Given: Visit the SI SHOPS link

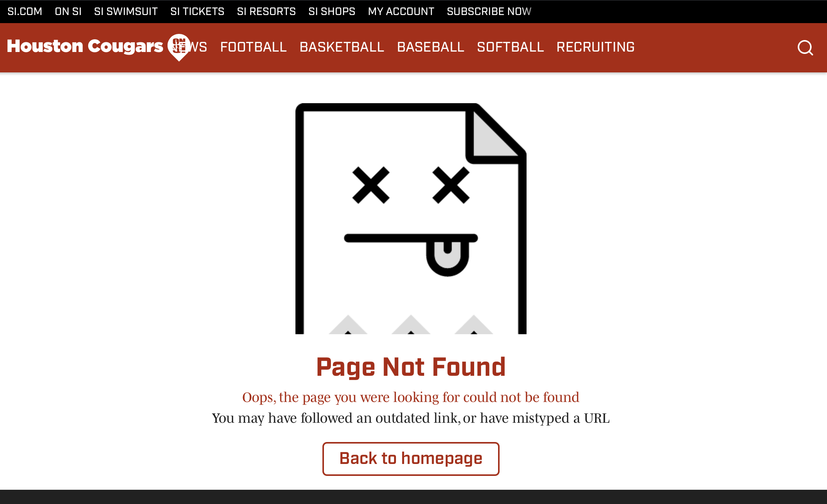Looking at the screenshot, I should 332,12.
